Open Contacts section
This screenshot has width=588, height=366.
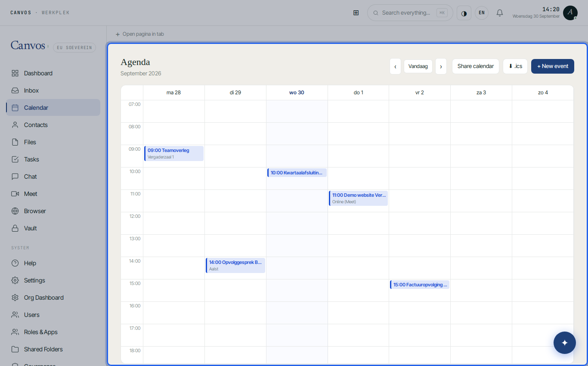pyautogui.click(x=53, y=125)
